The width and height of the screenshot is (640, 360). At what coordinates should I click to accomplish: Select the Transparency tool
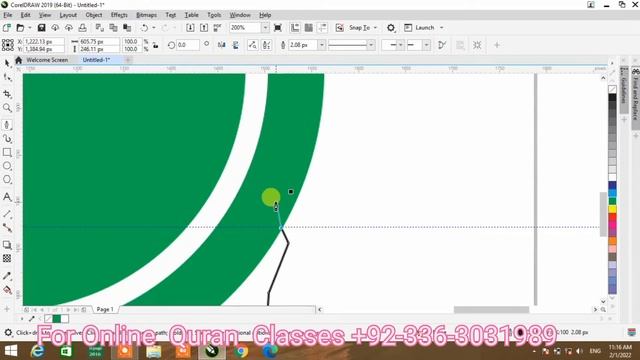(x=7, y=258)
